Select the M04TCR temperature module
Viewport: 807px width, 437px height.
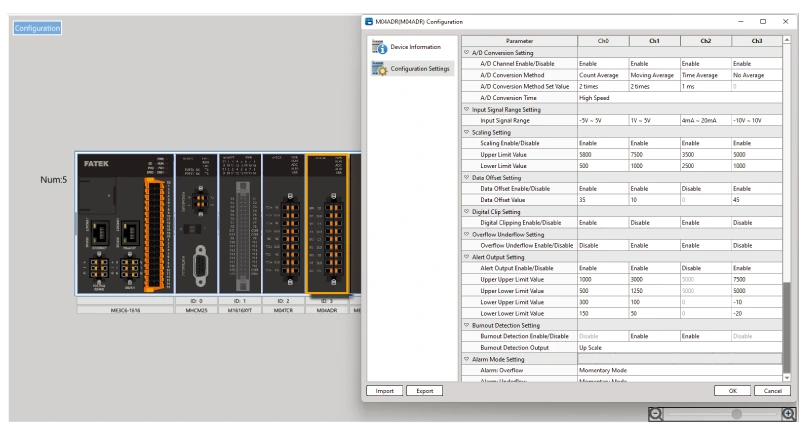click(x=282, y=223)
